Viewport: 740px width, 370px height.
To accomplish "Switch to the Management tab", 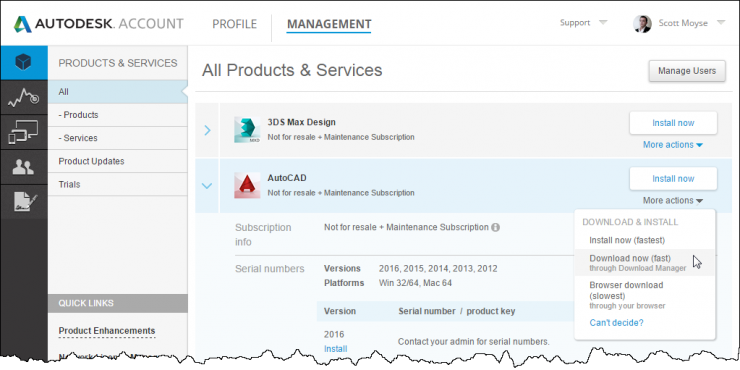I will (329, 24).
